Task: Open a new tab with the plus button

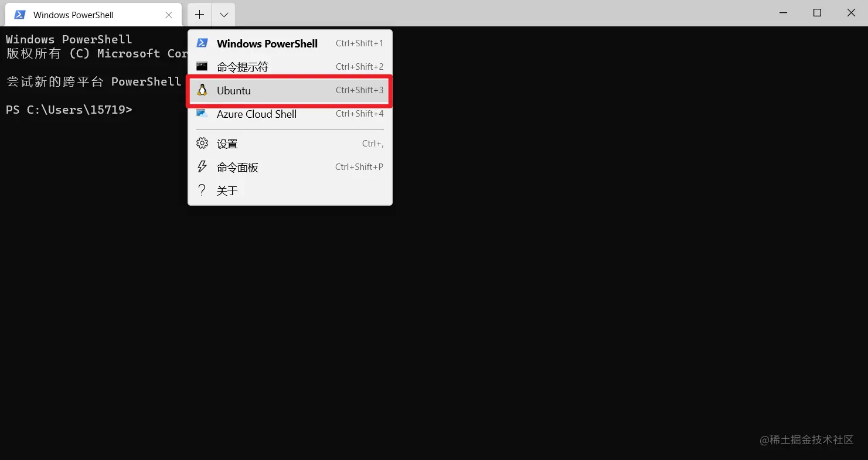Action: pyautogui.click(x=200, y=15)
